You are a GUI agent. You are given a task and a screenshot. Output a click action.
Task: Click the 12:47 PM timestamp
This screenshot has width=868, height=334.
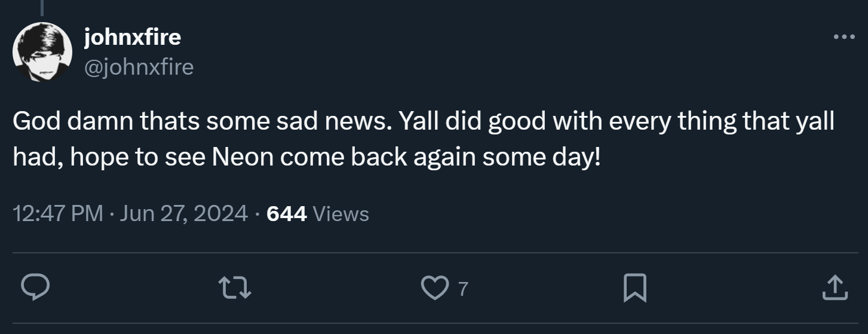pos(58,213)
